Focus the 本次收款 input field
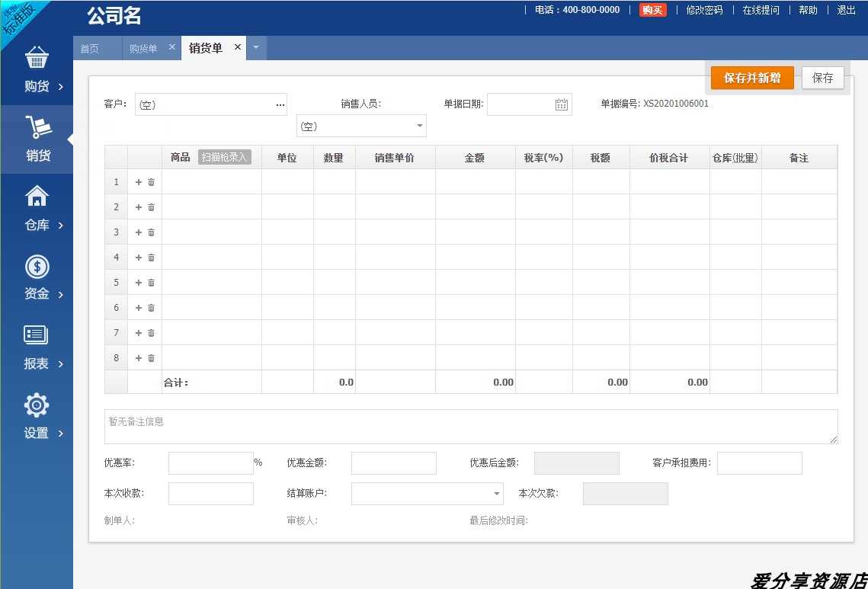 (211, 494)
